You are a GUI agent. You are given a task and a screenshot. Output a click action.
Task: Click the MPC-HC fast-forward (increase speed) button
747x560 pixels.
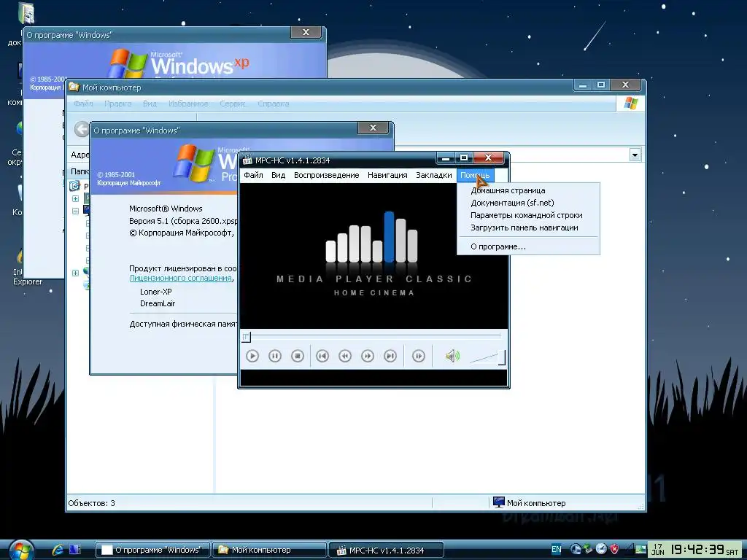pyautogui.click(x=368, y=356)
